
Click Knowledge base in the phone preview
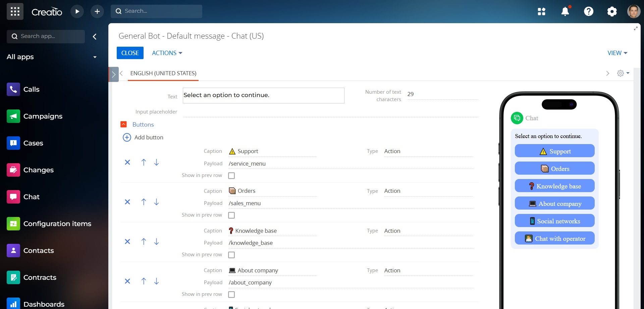tap(555, 186)
